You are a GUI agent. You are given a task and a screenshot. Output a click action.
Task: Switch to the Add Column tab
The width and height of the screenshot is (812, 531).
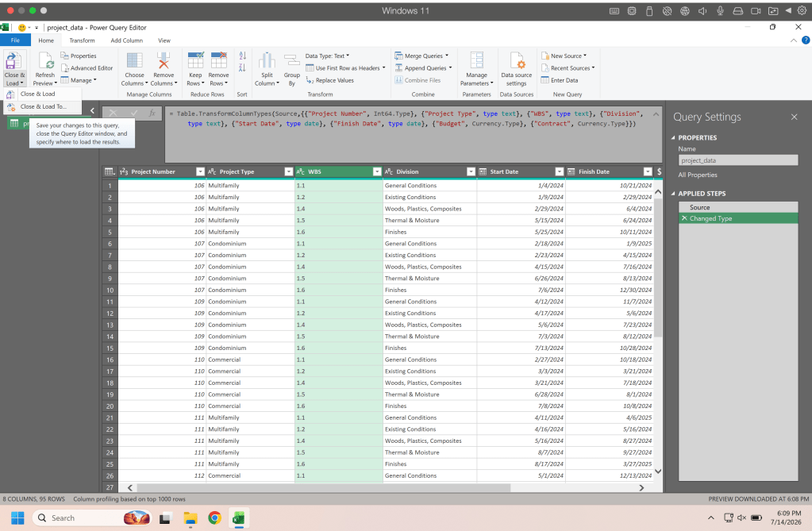coord(126,40)
